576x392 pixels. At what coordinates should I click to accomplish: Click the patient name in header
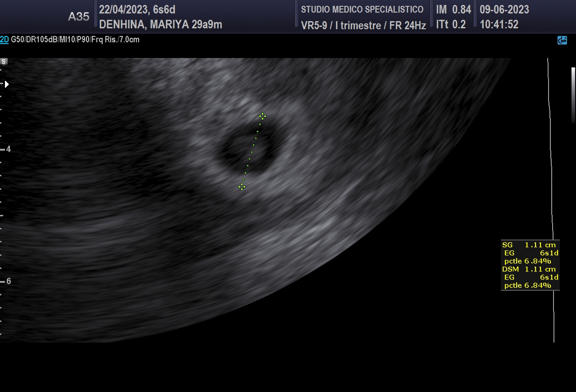(161, 25)
